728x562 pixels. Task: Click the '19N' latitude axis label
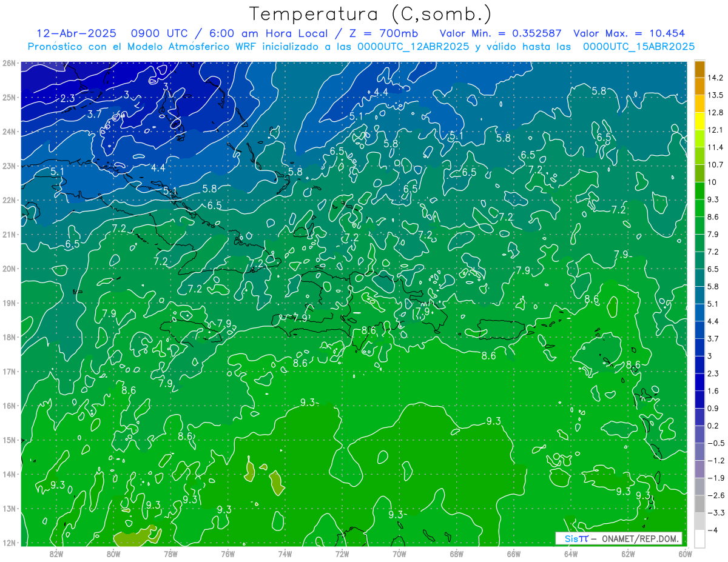pyautogui.click(x=8, y=303)
